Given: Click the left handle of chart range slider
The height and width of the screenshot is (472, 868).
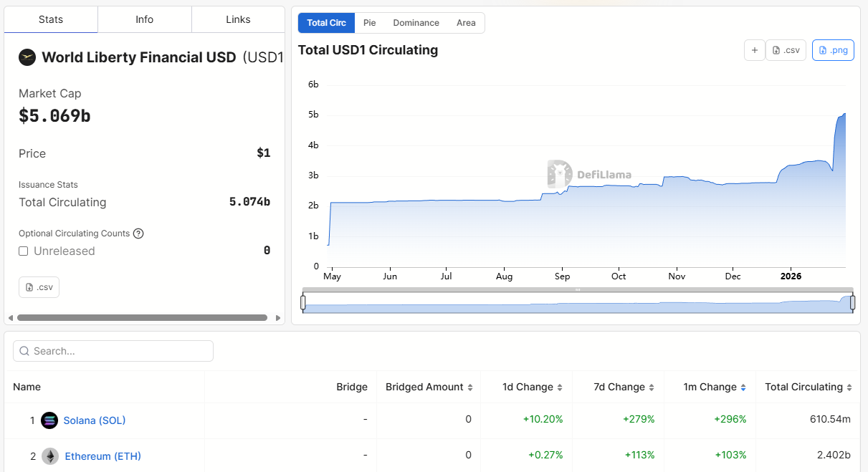Looking at the screenshot, I should point(303,304).
